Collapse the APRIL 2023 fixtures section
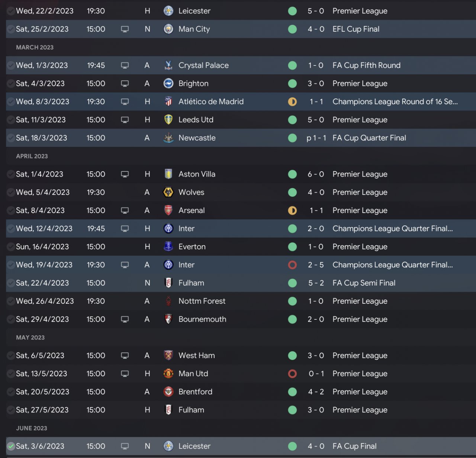The height and width of the screenshot is (458, 476). pos(32,156)
